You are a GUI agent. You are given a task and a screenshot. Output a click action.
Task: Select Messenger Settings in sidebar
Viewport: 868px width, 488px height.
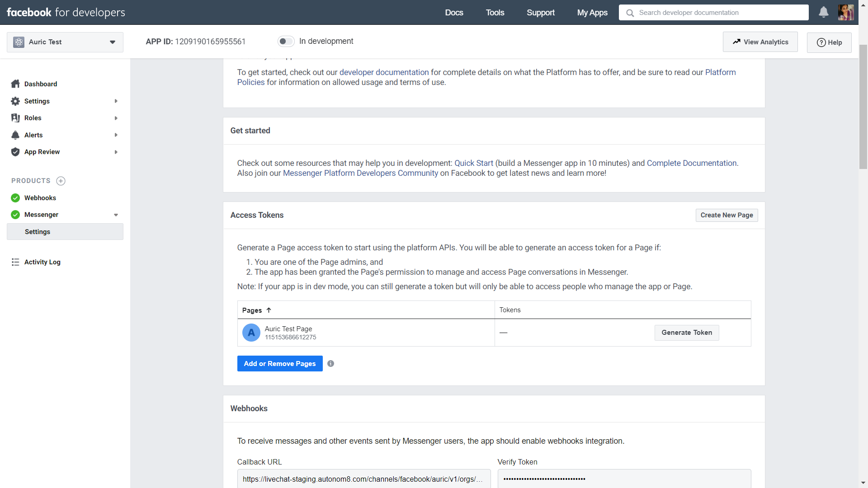click(65, 232)
